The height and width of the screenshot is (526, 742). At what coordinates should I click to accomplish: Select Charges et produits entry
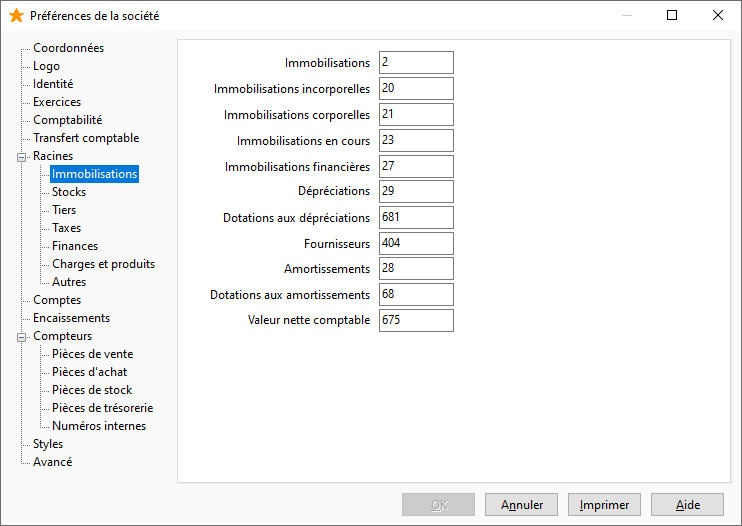[x=104, y=263]
